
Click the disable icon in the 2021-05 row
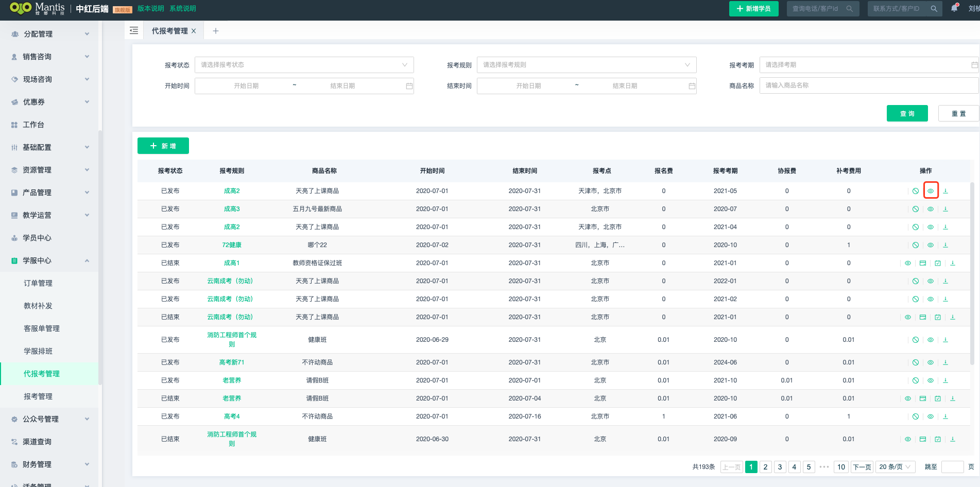tap(916, 191)
